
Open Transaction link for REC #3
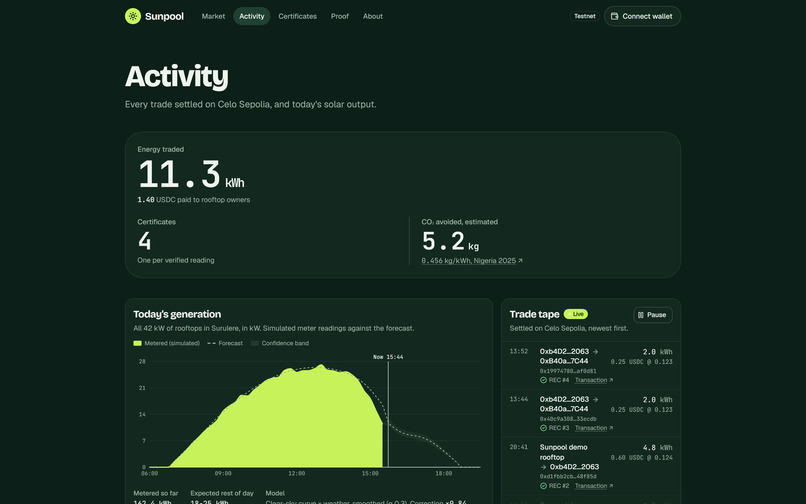591,428
